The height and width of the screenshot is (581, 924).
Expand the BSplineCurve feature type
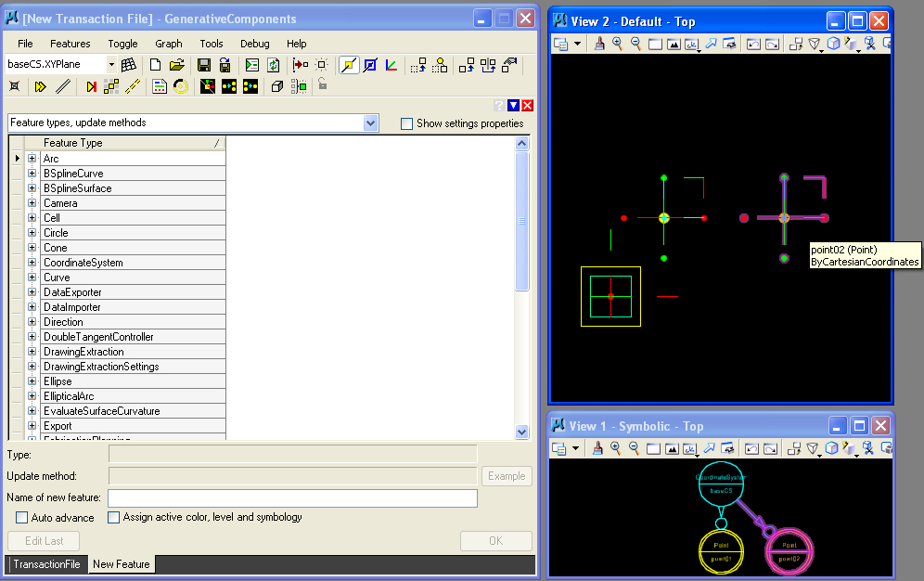point(32,174)
